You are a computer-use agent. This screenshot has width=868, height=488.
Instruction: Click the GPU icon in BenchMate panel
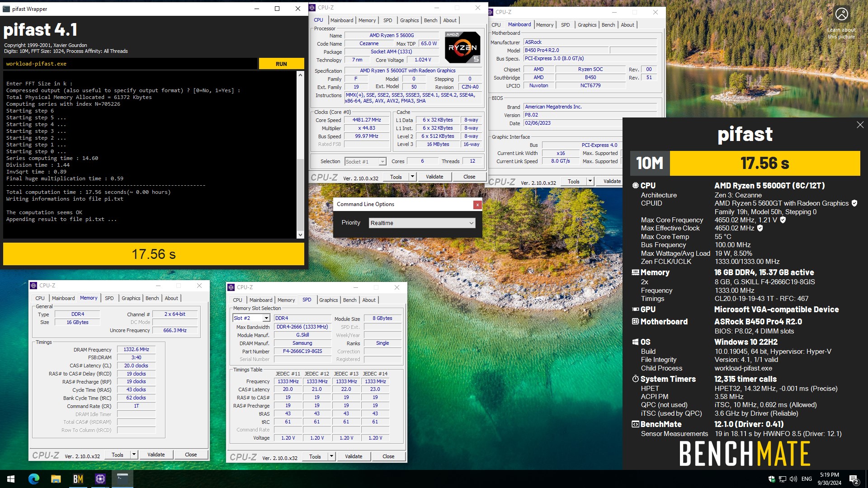(x=635, y=310)
